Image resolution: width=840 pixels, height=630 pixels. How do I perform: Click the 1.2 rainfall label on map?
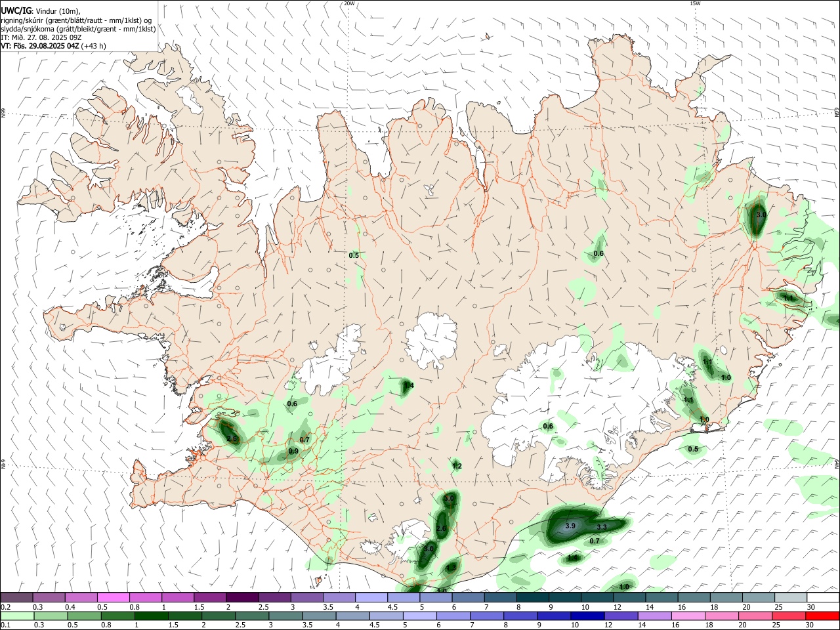(x=457, y=466)
